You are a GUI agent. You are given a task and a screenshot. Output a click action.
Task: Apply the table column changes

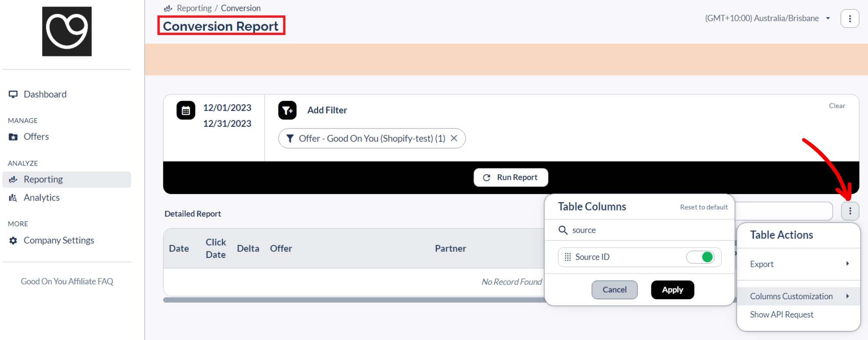point(672,290)
